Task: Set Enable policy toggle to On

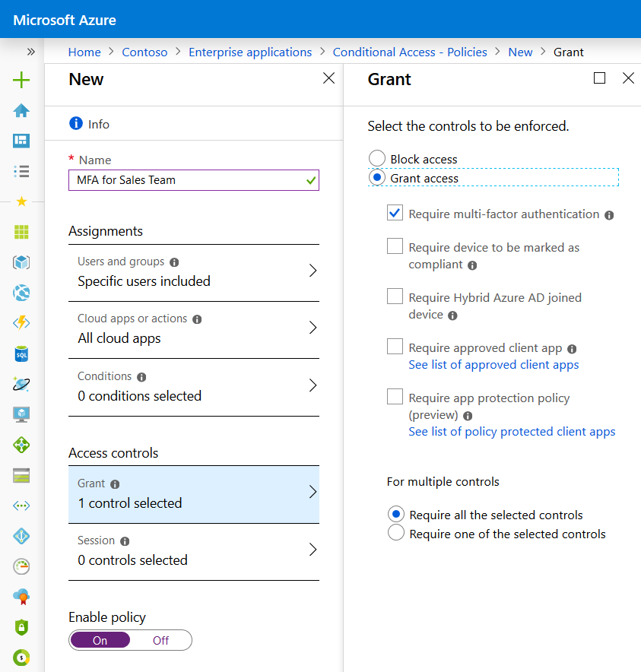Action: click(100, 640)
